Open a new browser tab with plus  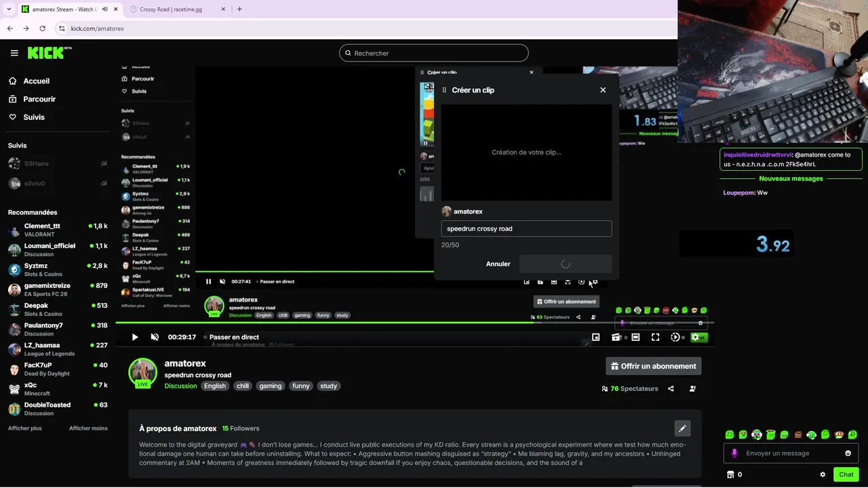point(239,9)
